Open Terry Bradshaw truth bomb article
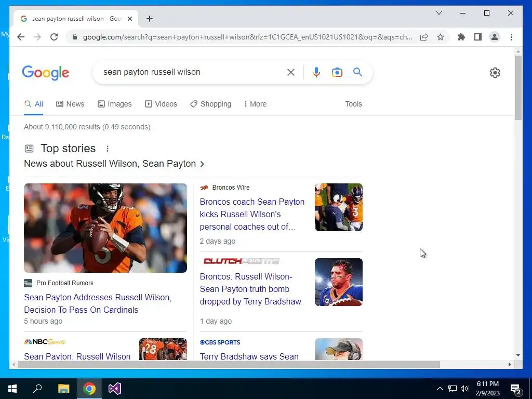532x399 pixels. [x=250, y=289]
